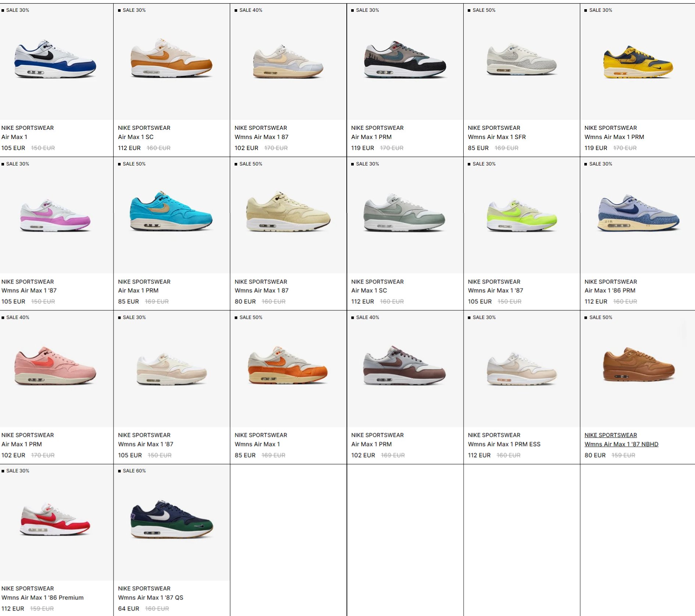View the brown leather Wmns Air Max 1 '87 NBHD shoe
This screenshot has width=695, height=616.
639,364
